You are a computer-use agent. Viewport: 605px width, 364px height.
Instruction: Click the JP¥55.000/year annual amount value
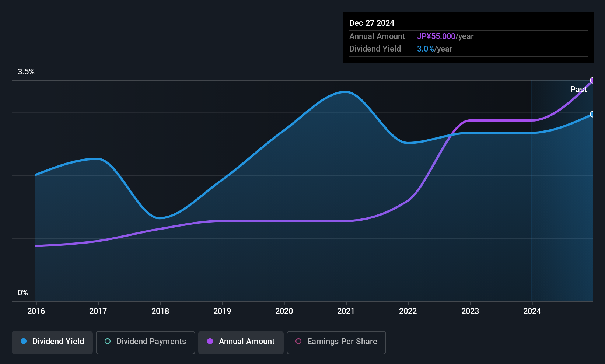click(x=445, y=36)
